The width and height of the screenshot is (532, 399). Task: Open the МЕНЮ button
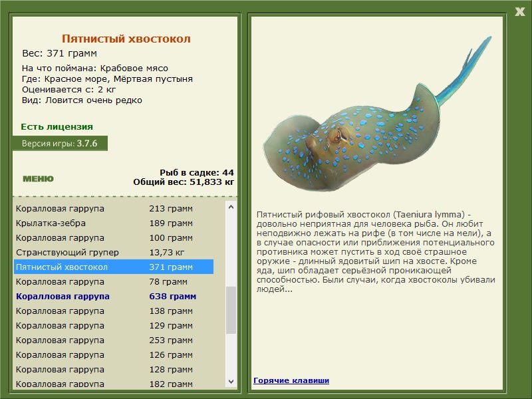(x=38, y=179)
